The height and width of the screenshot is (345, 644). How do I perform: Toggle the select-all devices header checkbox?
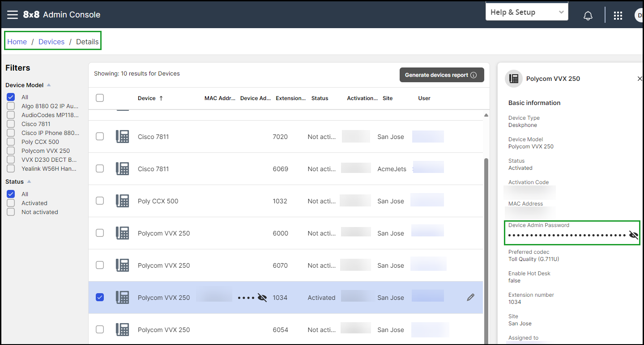coord(100,98)
